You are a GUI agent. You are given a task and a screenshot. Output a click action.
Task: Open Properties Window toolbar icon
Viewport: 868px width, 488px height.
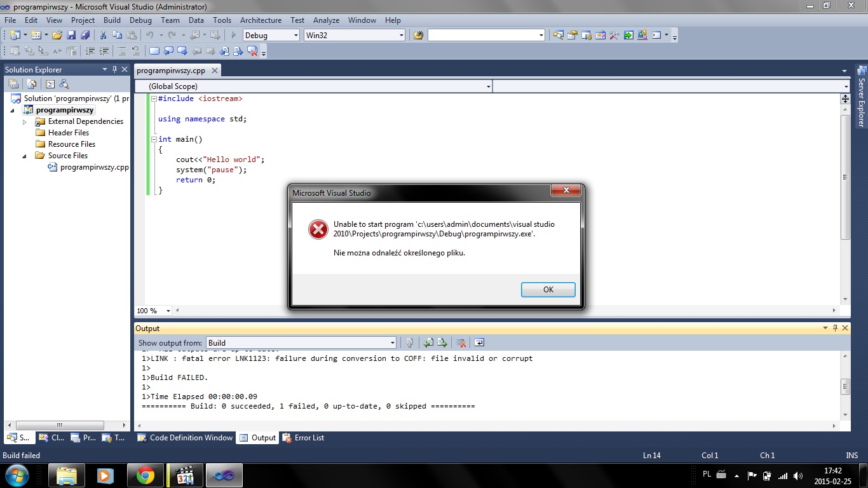coord(572,35)
